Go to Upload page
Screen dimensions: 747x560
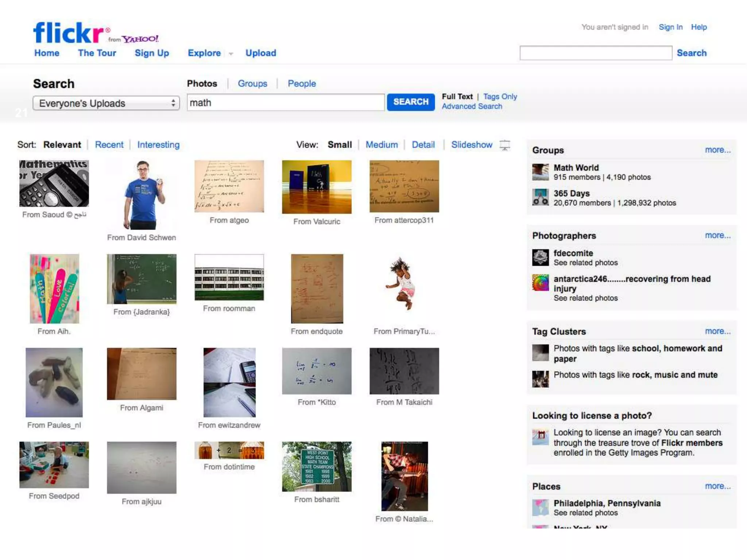coord(261,53)
